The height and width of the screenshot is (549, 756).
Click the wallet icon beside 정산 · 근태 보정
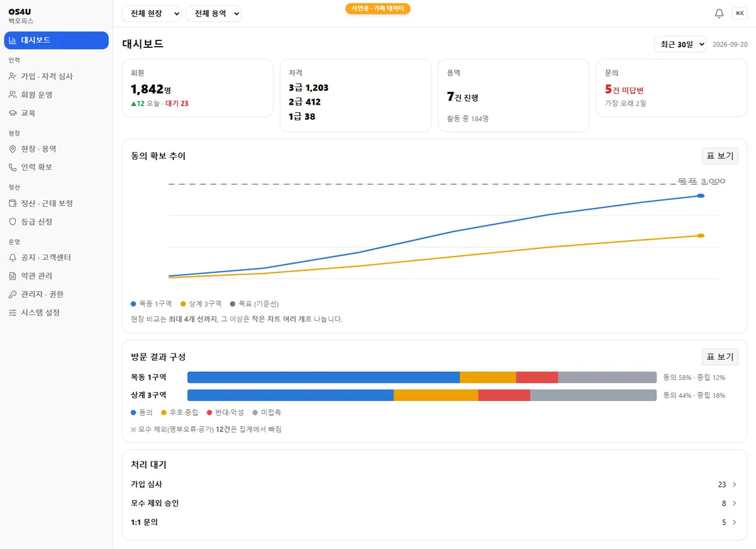13,204
